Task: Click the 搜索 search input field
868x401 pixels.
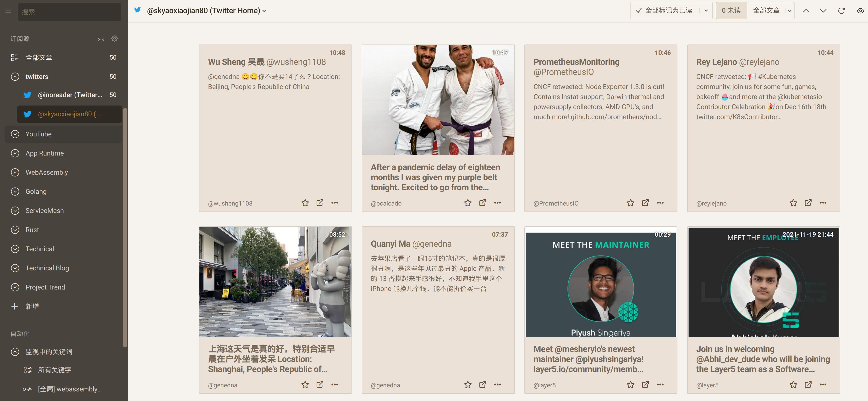Action: 69,12
